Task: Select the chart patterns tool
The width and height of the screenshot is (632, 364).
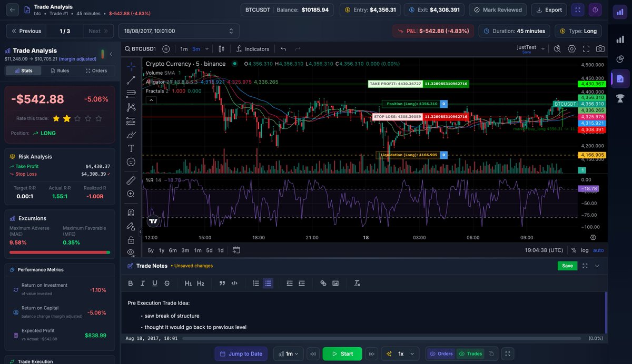Action: coord(131,107)
